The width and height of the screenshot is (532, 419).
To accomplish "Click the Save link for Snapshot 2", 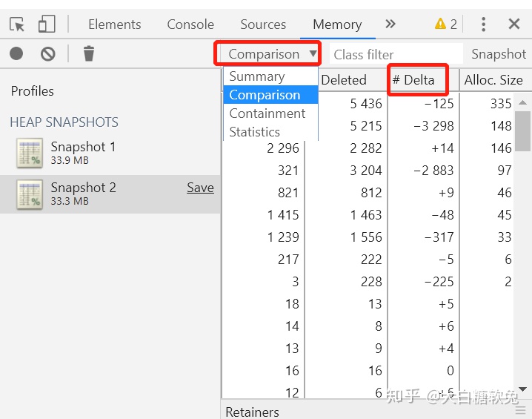I will pyautogui.click(x=200, y=188).
